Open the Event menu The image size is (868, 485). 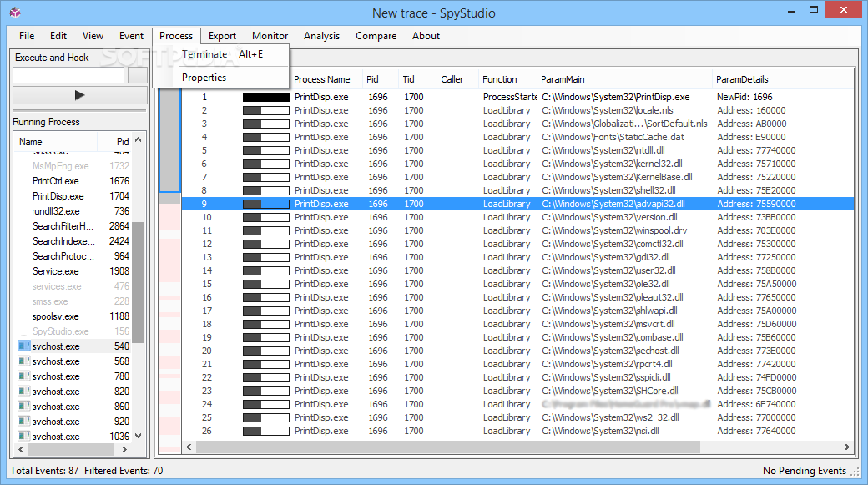click(131, 35)
